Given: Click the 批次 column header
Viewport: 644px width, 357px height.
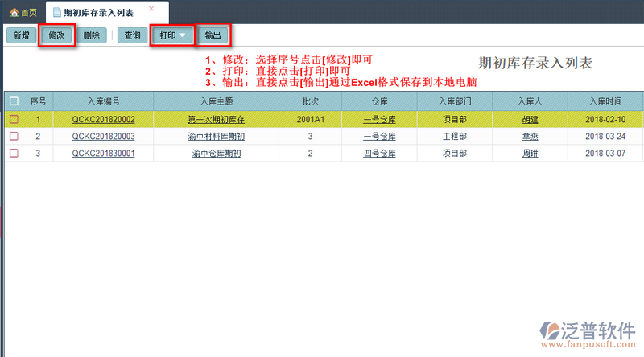Looking at the screenshot, I should click(x=310, y=101).
